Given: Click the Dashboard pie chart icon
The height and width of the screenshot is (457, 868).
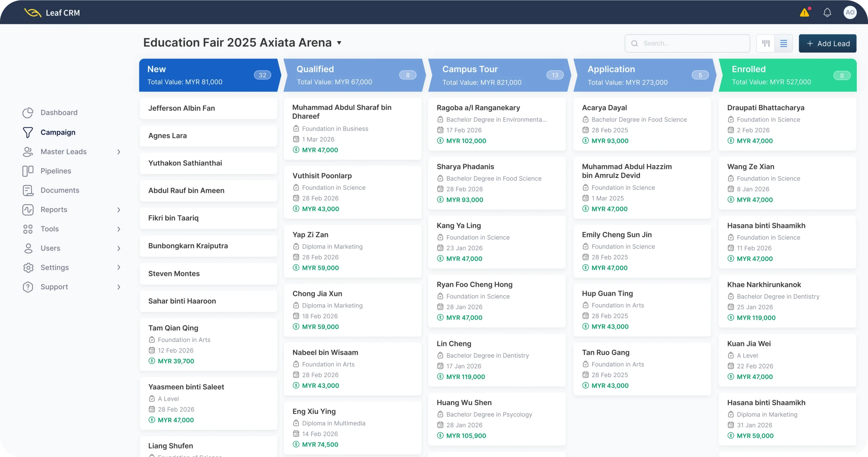Looking at the screenshot, I should pos(28,113).
